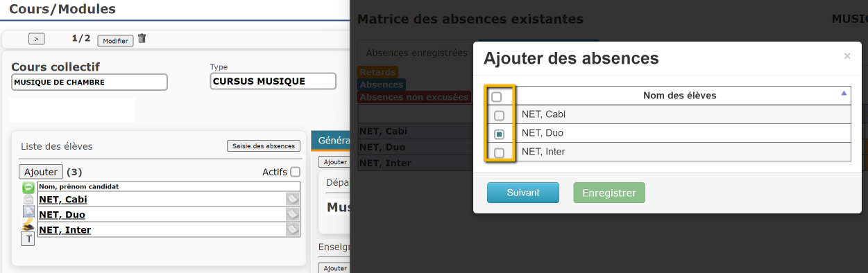Click the tag icon on NET, Inter row
Image resolution: width=868 pixels, height=273 pixels.
(x=293, y=229)
